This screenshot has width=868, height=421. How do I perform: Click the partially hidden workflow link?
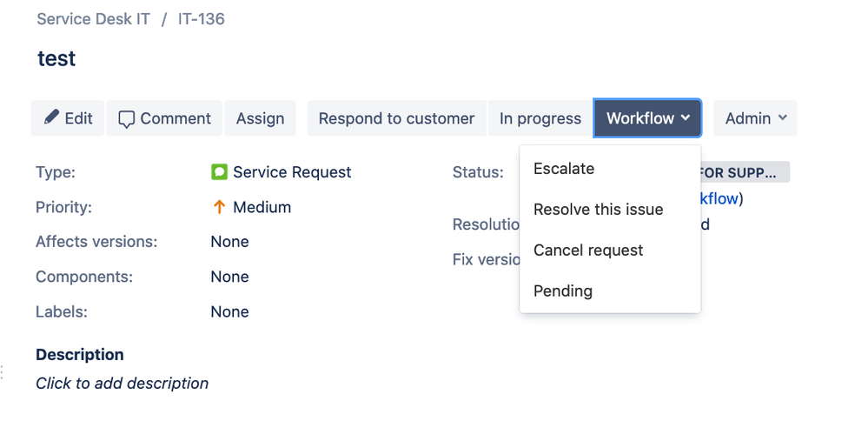[x=719, y=198]
